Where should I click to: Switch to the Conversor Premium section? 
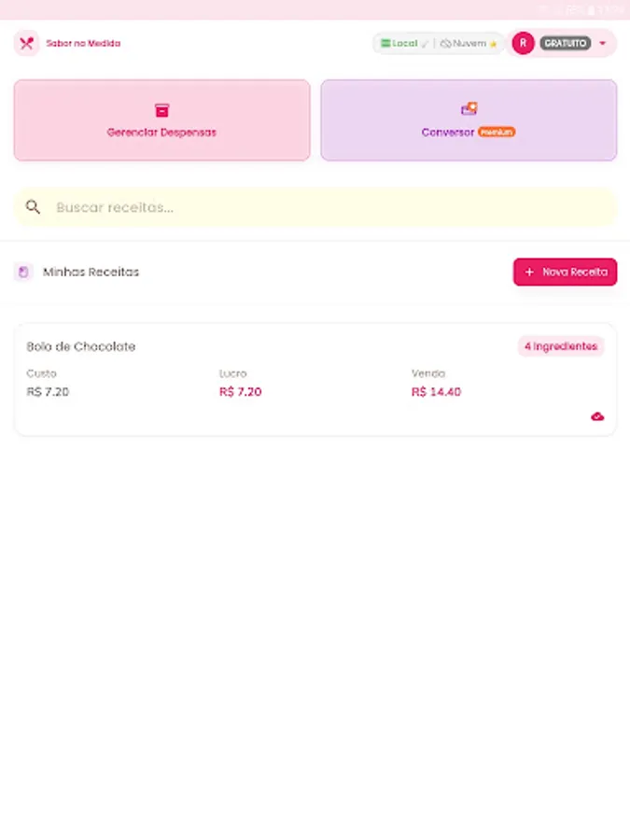point(469,120)
